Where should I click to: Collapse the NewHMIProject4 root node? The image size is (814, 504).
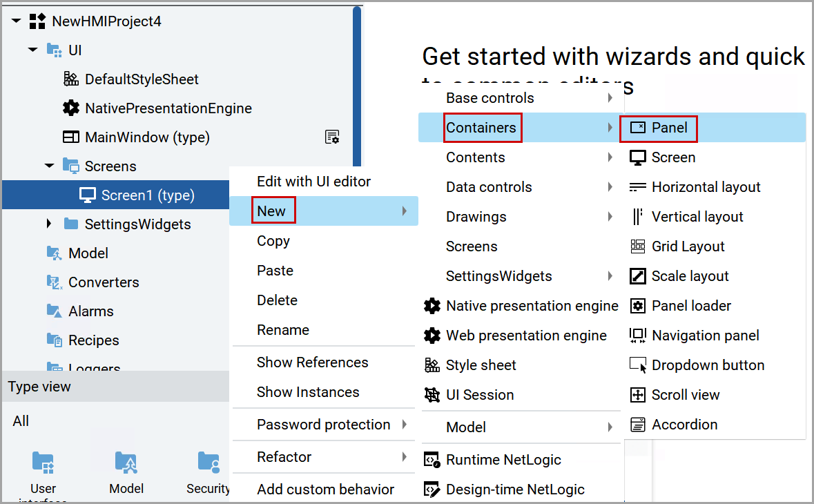click(x=16, y=21)
